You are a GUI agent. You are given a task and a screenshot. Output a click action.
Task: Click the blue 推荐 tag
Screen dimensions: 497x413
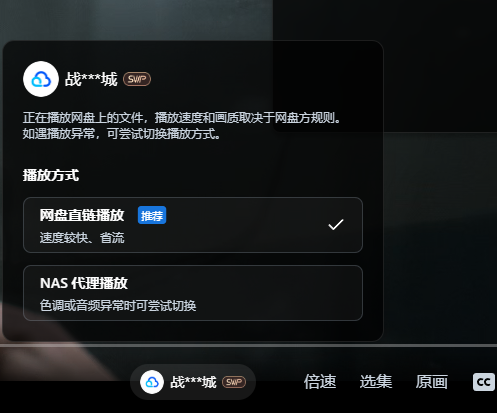[152, 215]
